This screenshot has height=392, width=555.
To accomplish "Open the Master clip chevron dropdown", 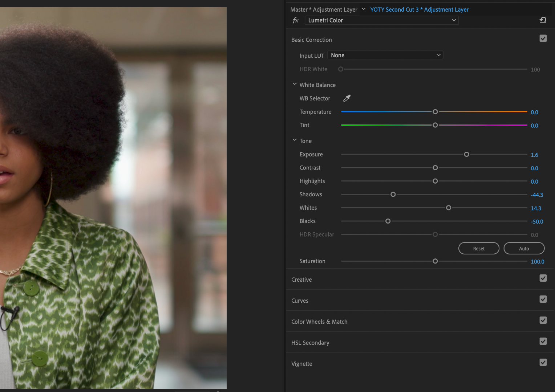I will click(x=363, y=9).
